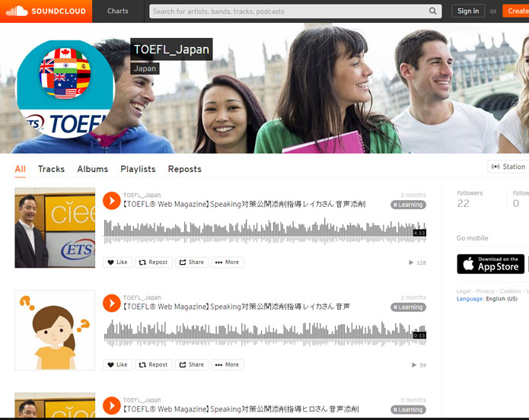
Task: Open the Legal footer link
Action: click(x=464, y=291)
